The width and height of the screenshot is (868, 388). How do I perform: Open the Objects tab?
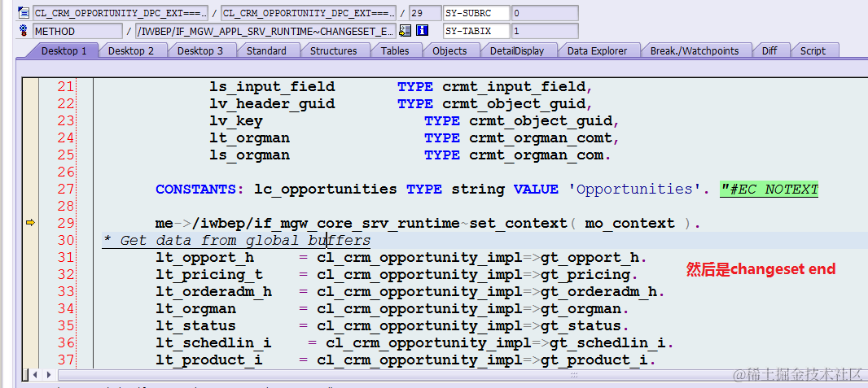click(x=449, y=51)
